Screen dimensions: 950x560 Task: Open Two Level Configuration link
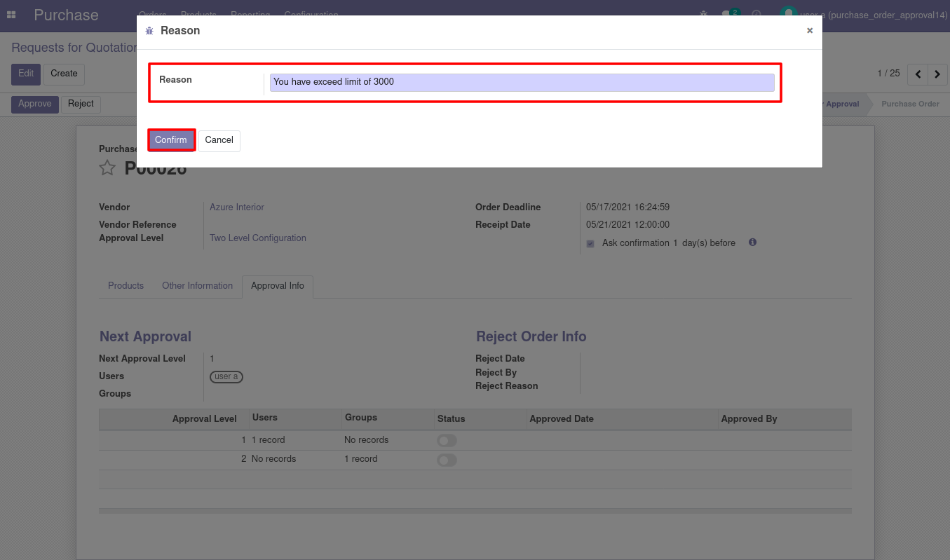pyautogui.click(x=258, y=238)
